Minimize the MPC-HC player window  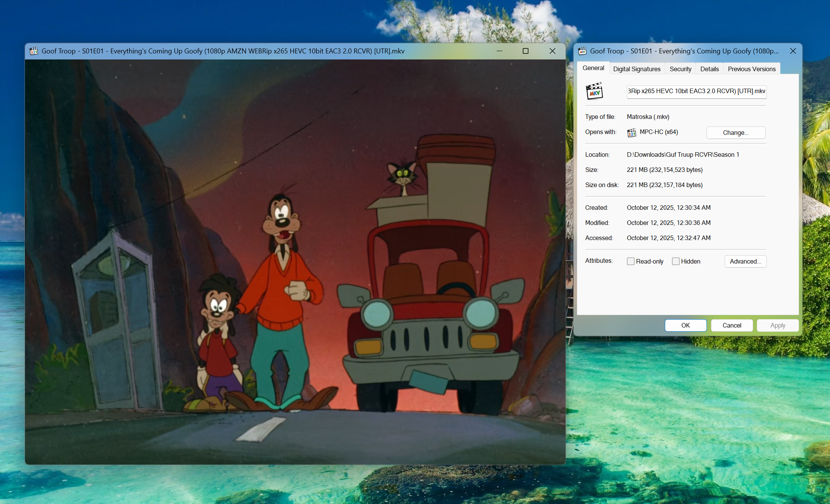[x=499, y=51]
